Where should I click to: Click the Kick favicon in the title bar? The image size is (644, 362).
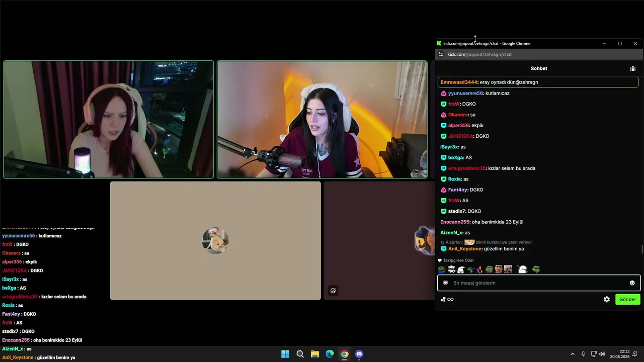pos(439,44)
